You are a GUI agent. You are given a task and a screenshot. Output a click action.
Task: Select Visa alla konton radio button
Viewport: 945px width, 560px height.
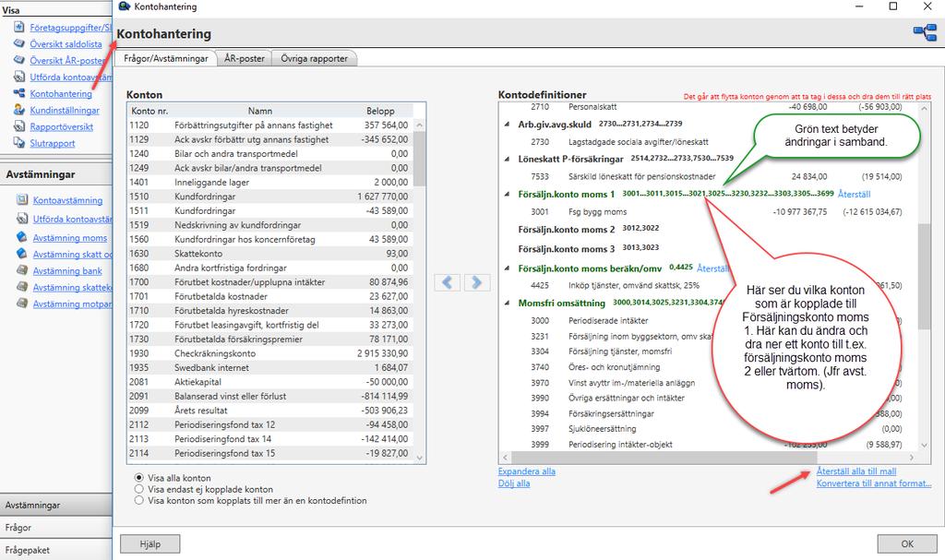pos(139,477)
